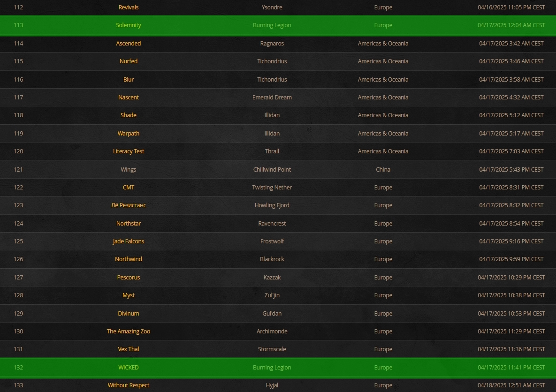Click the Emerald Dream realm cell
Screen dimensions: 556x392
pyautogui.click(x=272, y=98)
